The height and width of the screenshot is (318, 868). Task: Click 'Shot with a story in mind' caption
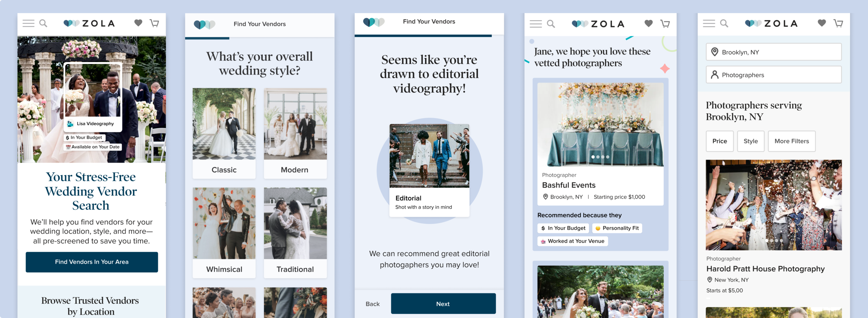click(424, 207)
